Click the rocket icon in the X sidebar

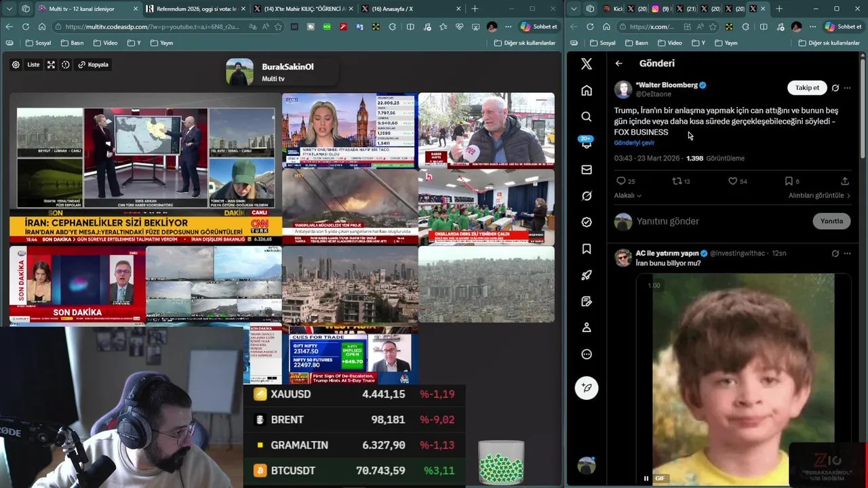587,275
